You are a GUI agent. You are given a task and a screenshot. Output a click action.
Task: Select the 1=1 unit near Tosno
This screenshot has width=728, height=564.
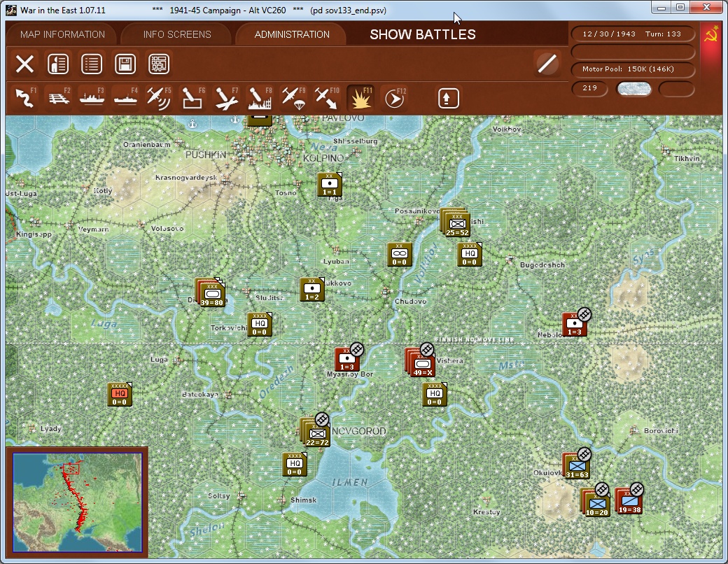330,185
